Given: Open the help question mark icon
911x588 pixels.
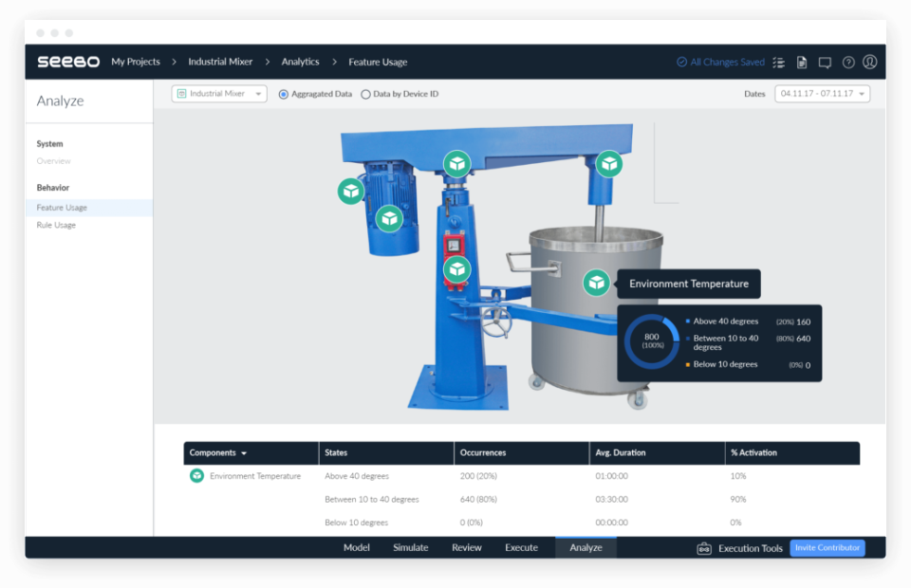Looking at the screenshot, I should point(847,62).
